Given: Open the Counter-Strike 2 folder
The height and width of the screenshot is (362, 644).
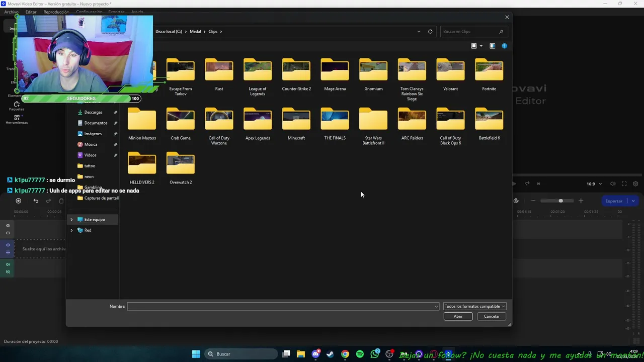Looking at the screenshot, I should tap(296, 75).
